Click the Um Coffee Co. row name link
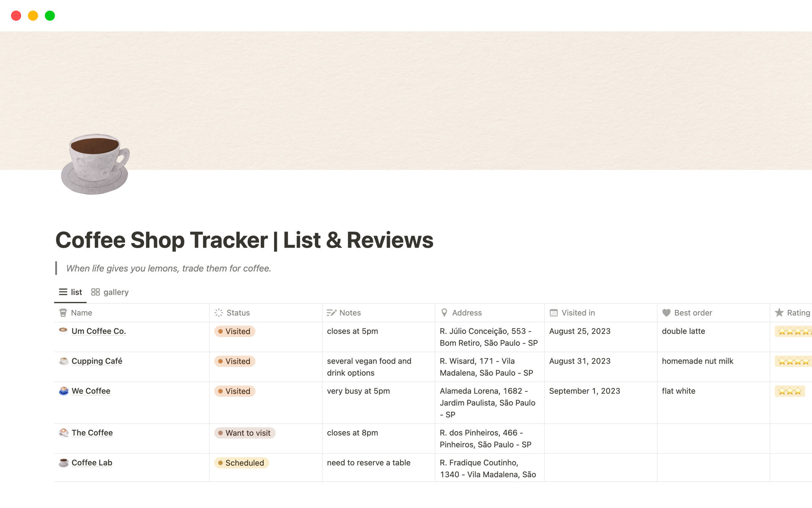 (x=98, y=331)
